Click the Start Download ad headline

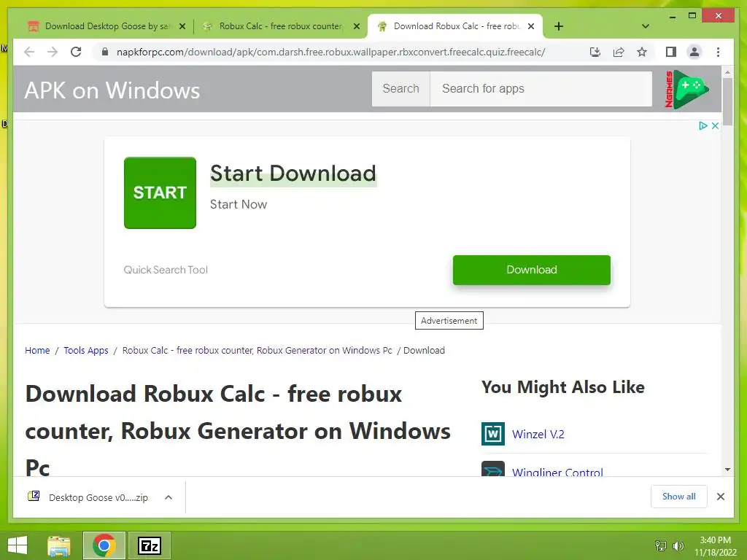coord(293,174)
